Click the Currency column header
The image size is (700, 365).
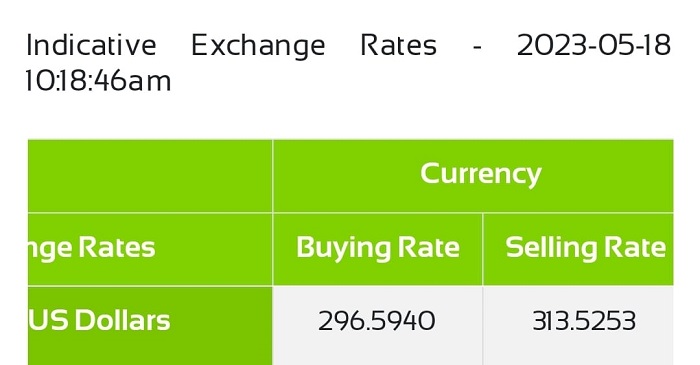473,175
